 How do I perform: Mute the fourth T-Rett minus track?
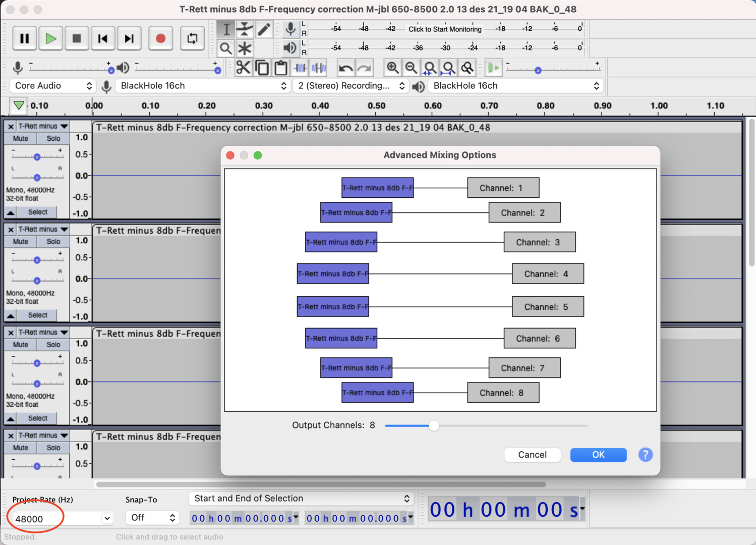[x=21, y=448]
